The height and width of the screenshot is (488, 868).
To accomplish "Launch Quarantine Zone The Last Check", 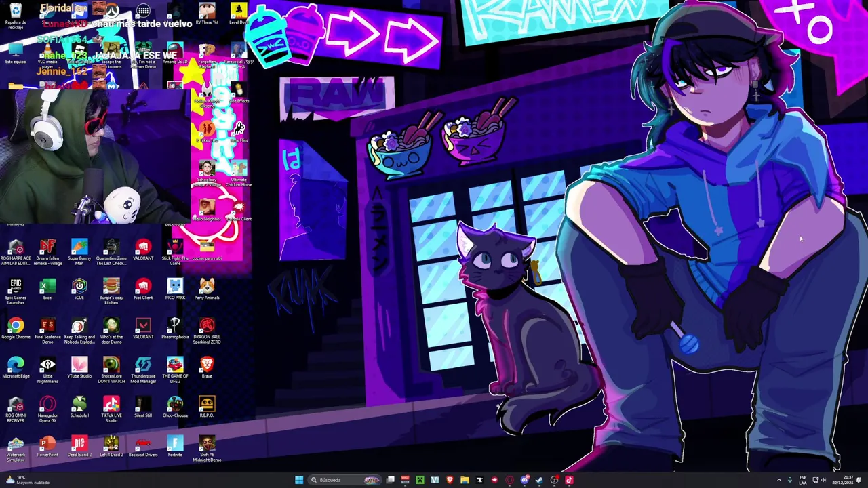I will (x=111, y=252).
